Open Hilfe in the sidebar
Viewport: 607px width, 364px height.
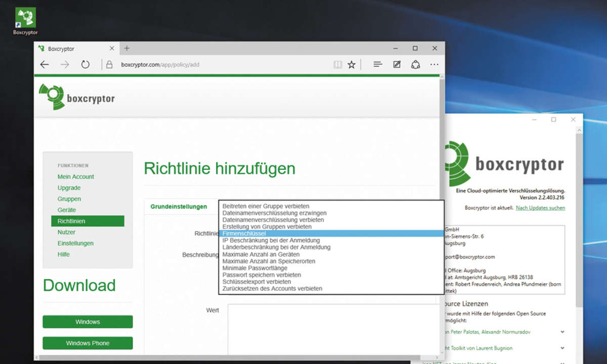pos(64,254)
